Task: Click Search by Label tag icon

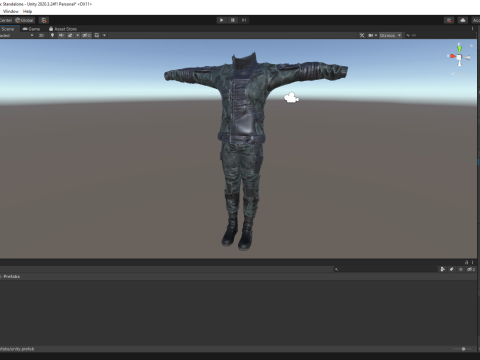Action: (452, 269)
